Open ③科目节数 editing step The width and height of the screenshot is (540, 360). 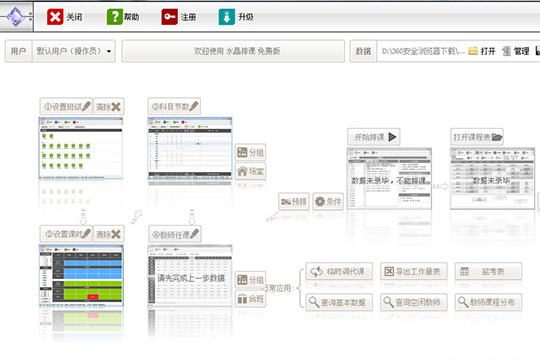tap(174, 106)
